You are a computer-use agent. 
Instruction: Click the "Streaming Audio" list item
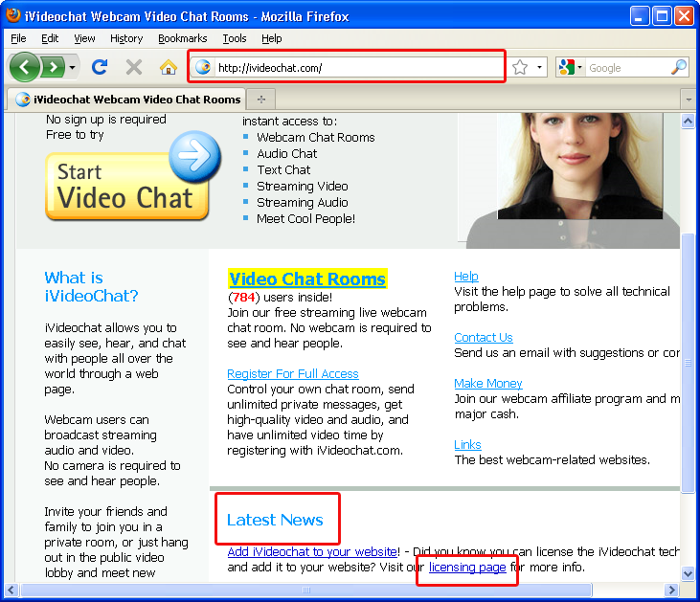(x=303, y=203)
